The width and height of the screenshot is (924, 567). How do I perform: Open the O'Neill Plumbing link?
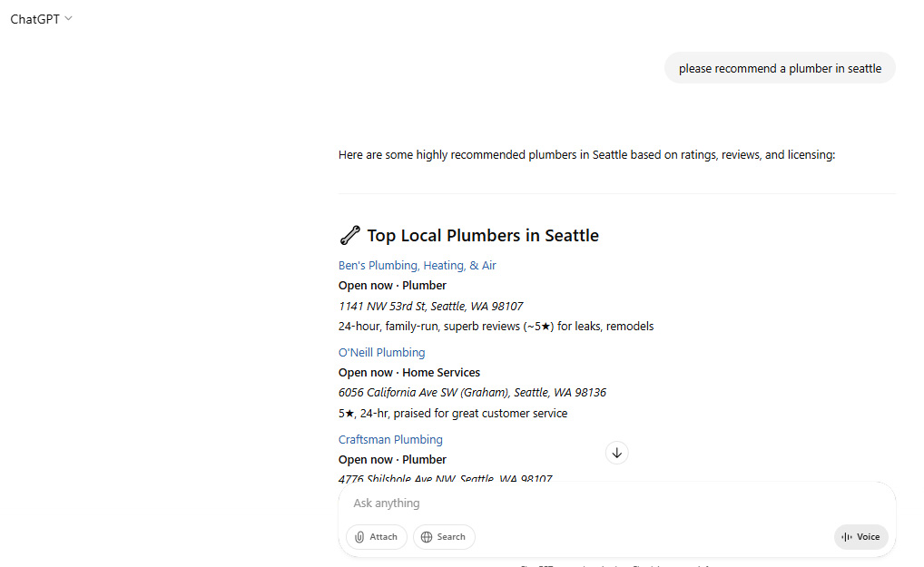coord(381,352)
